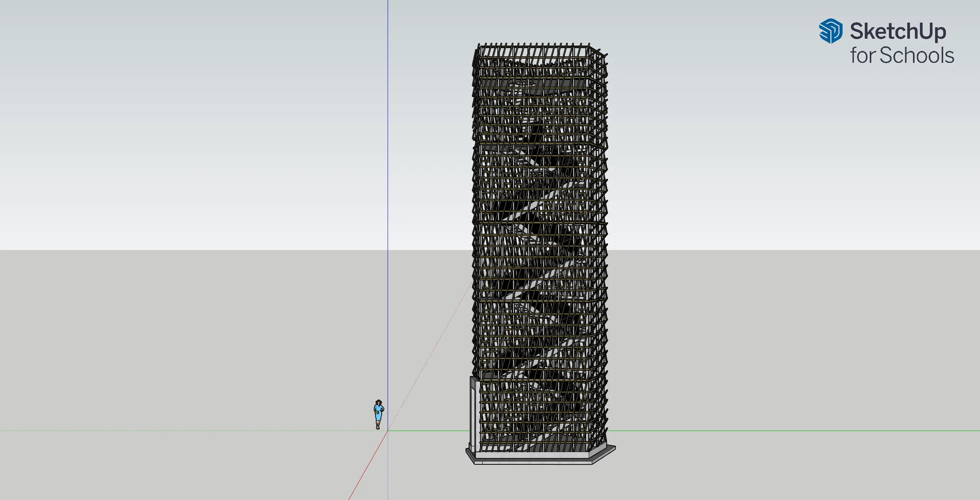Click the gray corner column at tower base
The width and height of the screenshot is (980, 500).
coord(474,414)
